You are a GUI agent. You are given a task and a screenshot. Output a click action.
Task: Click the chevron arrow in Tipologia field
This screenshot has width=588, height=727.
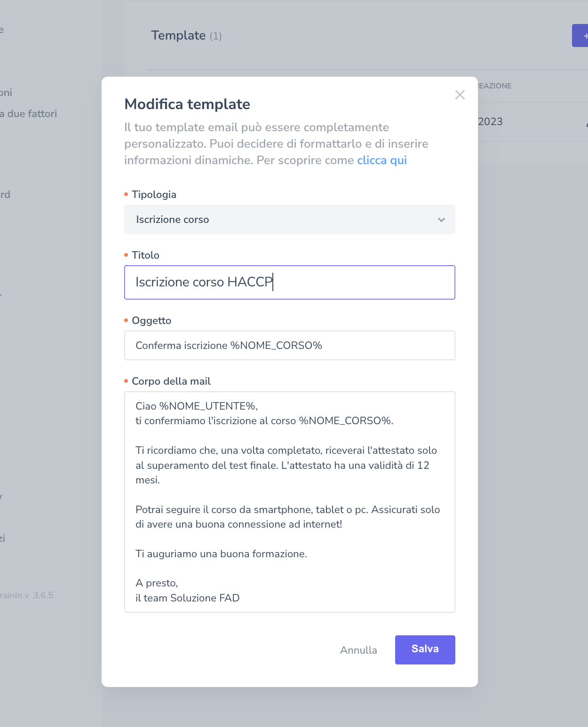click(x=441, y=220)
